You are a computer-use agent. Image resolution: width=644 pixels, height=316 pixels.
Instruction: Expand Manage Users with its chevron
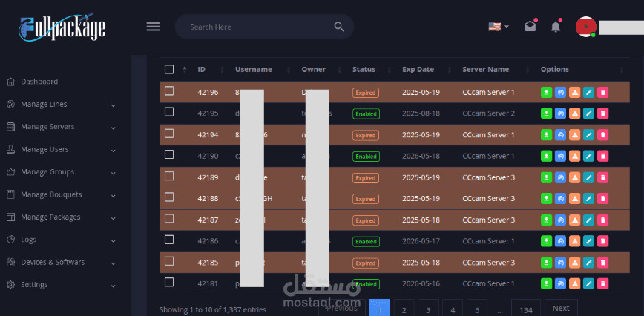[113, 151]
